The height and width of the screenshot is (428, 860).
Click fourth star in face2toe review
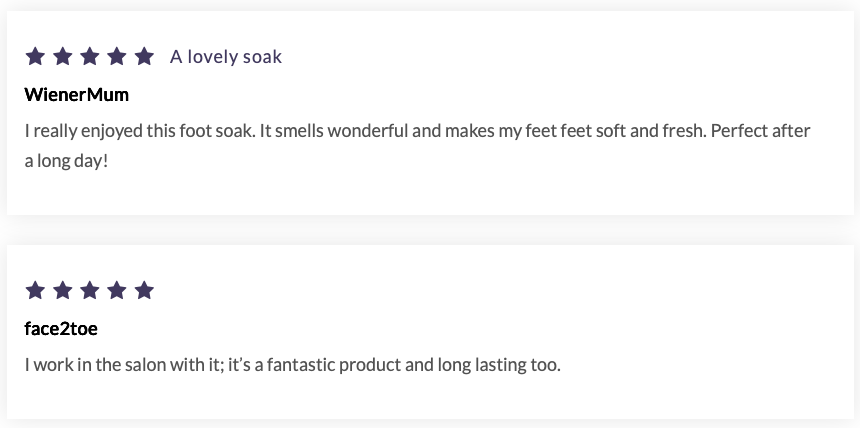(x=117, y=291)
